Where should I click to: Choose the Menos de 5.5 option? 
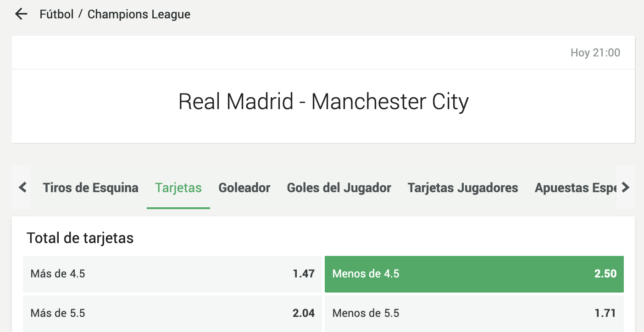point(474,313)
